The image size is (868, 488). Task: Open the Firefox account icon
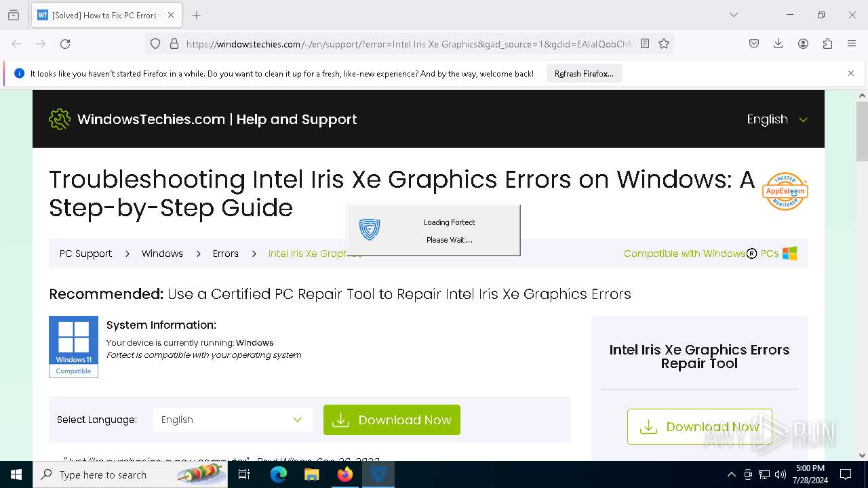click(803, 43)
